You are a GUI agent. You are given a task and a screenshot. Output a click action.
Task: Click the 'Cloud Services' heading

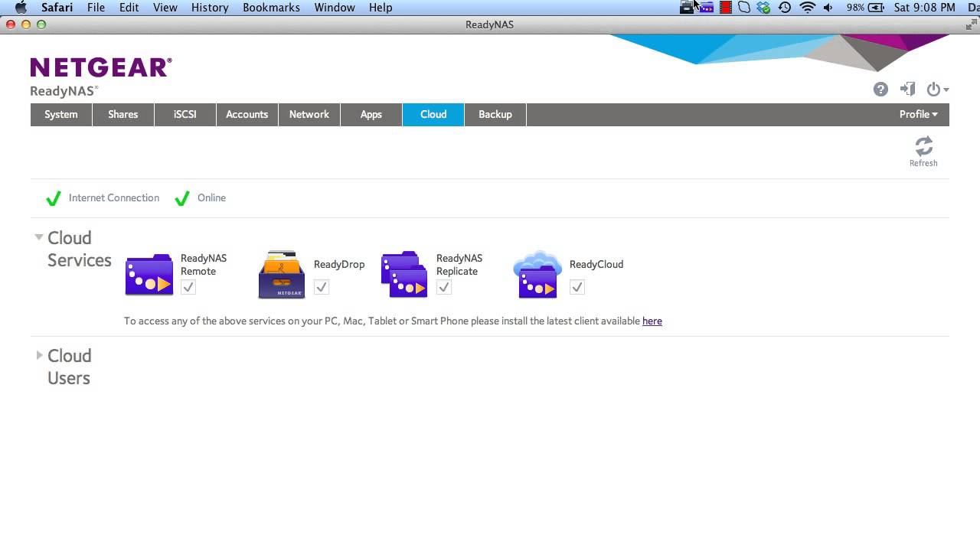point(80,249)
